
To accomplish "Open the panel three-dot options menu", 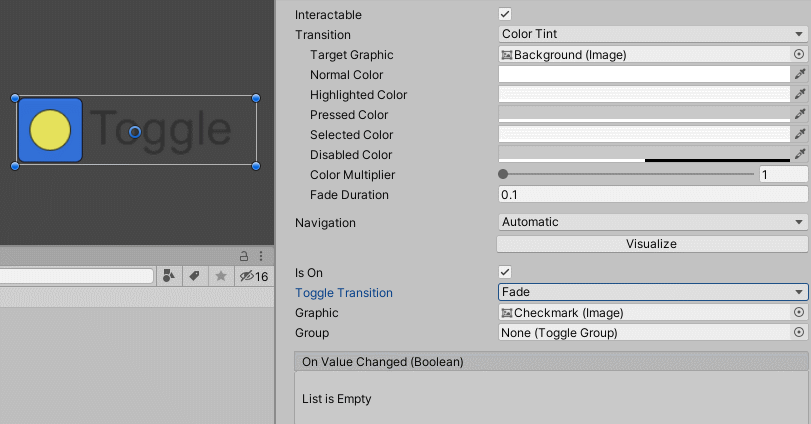I will [261, 256].
